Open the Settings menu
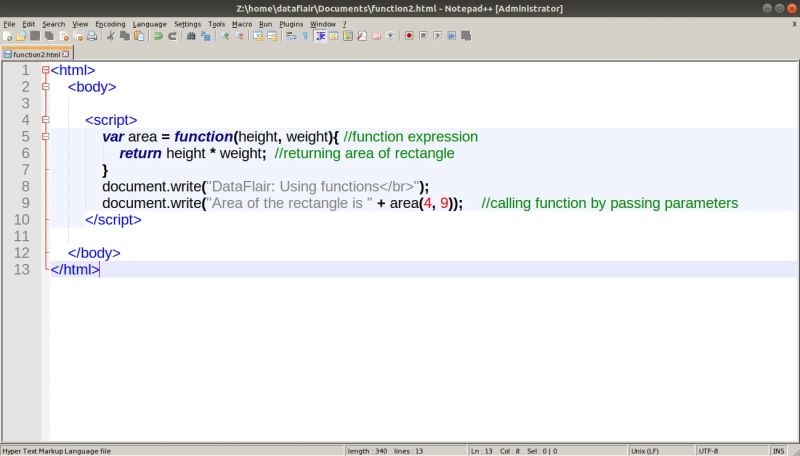800x456 pixels. click(x=187, y=24)
